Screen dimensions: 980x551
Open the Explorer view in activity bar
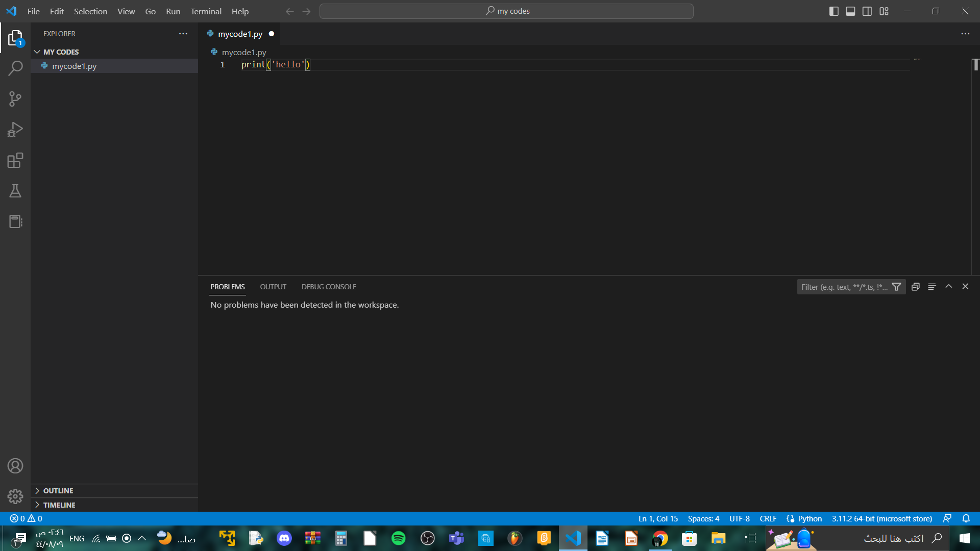point(15,38)
